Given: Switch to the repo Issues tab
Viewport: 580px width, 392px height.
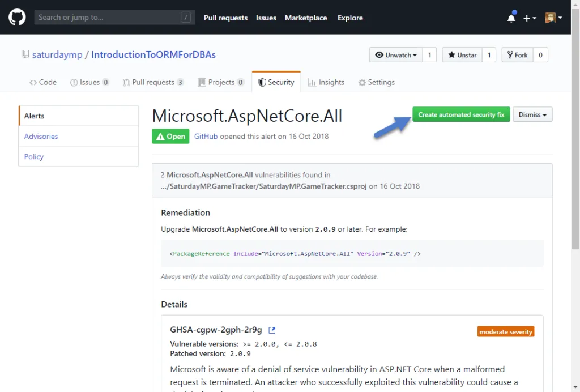Looking at the screenshot, I should [89, 82].
